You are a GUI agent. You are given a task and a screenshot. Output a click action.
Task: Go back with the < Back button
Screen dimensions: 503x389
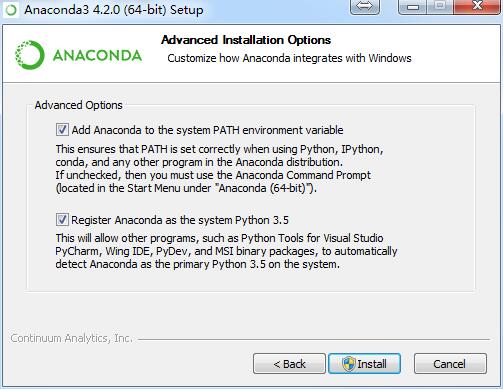[289, 364]
